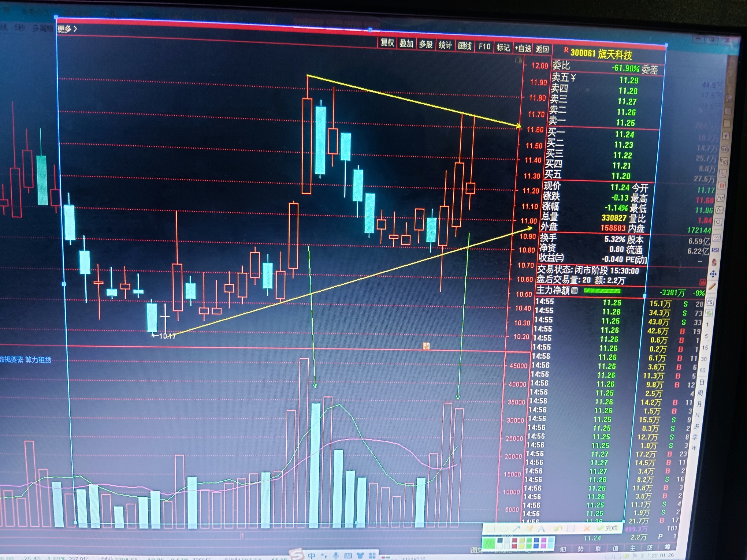
Task: Pick the red color swatch
Action: pyautogui.click(x=515, y=546)
